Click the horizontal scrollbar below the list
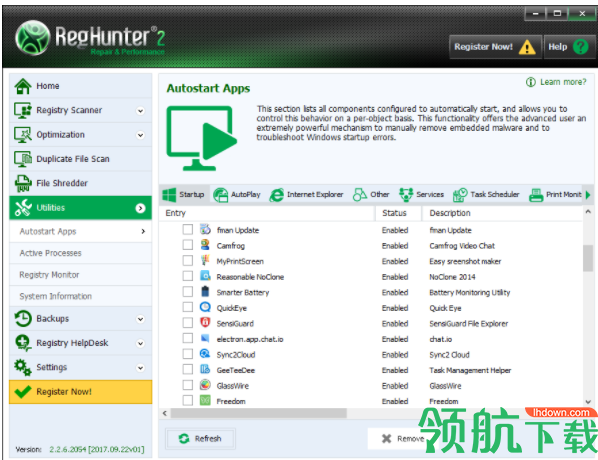Image resolution: width=598 pixels, height=460 pixels. click(x=259, y=413)
